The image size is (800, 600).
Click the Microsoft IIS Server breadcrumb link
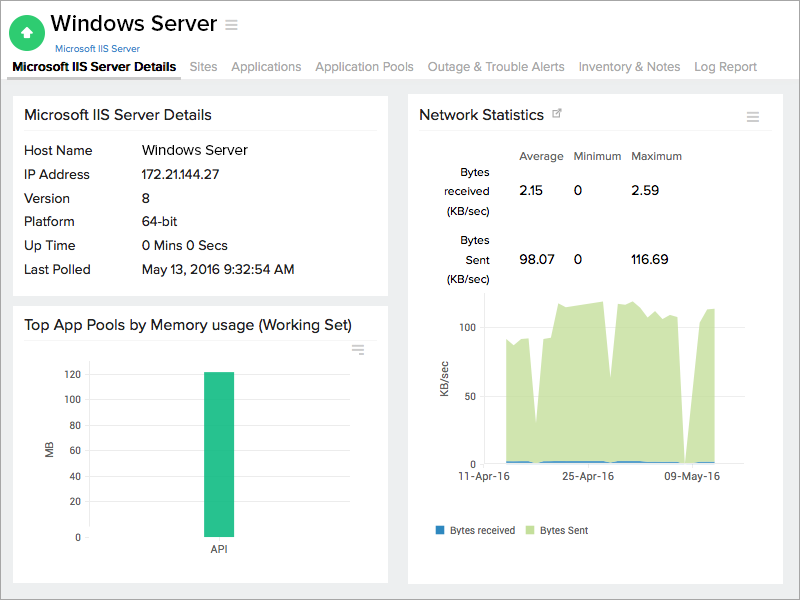tap(97, 48)
